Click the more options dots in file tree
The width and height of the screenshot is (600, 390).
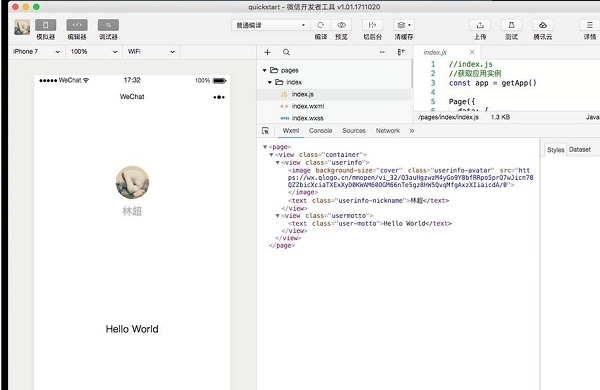tap(382, 52)
